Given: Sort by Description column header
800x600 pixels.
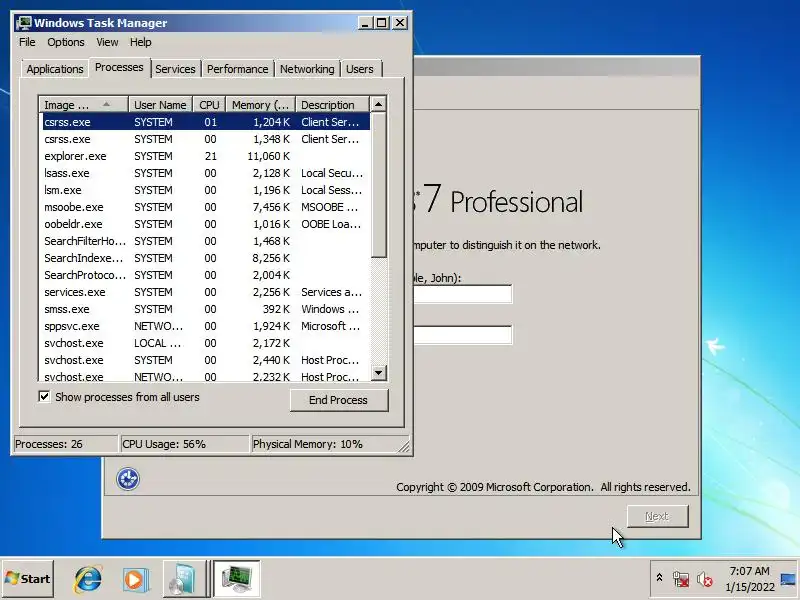Looking at the screenshot, I should click(x=332, y=105).
